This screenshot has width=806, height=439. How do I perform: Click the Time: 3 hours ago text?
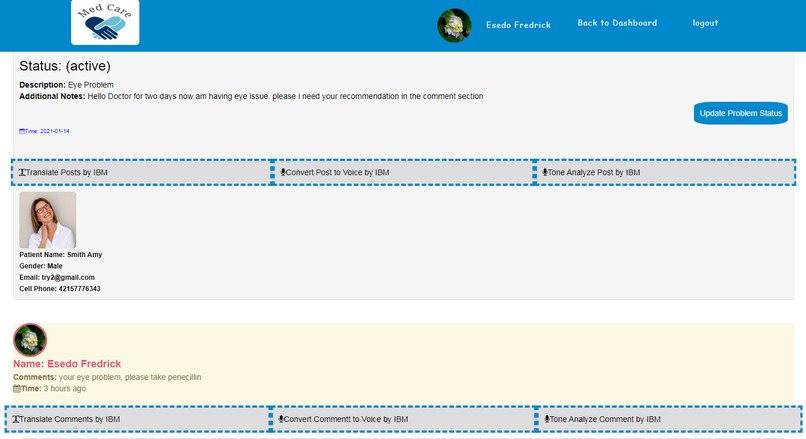pyautogui.click(x=53, y=389)
